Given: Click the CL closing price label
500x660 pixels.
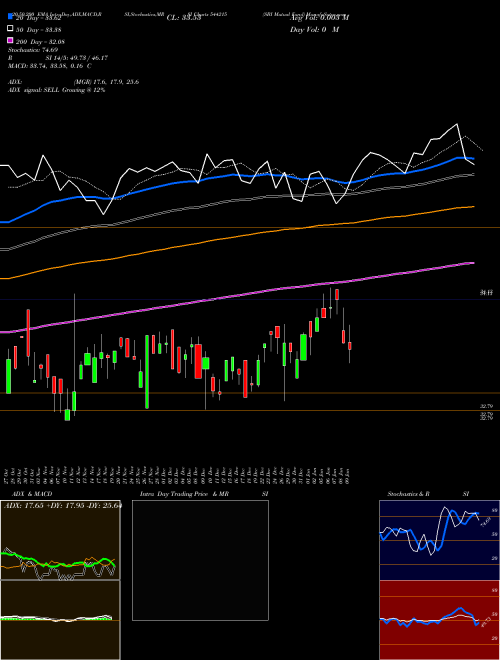Looking at the screenshot, I should click(184, 18).
